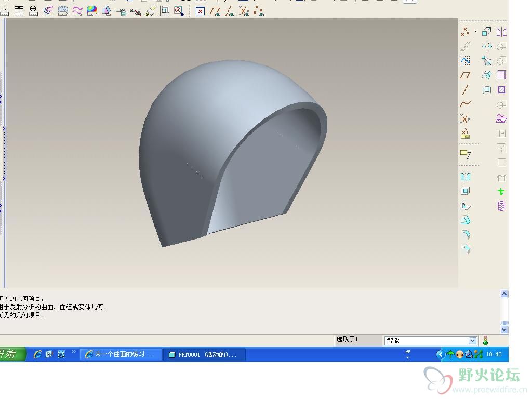Select the shell feature tool
Viewport: 532px width, 399px height.
(x=465, y=191)
